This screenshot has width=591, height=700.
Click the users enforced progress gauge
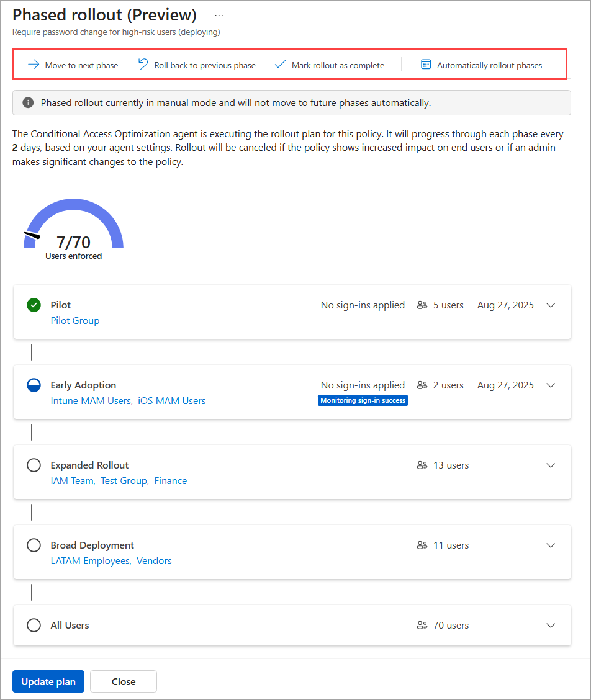[74, 229]
